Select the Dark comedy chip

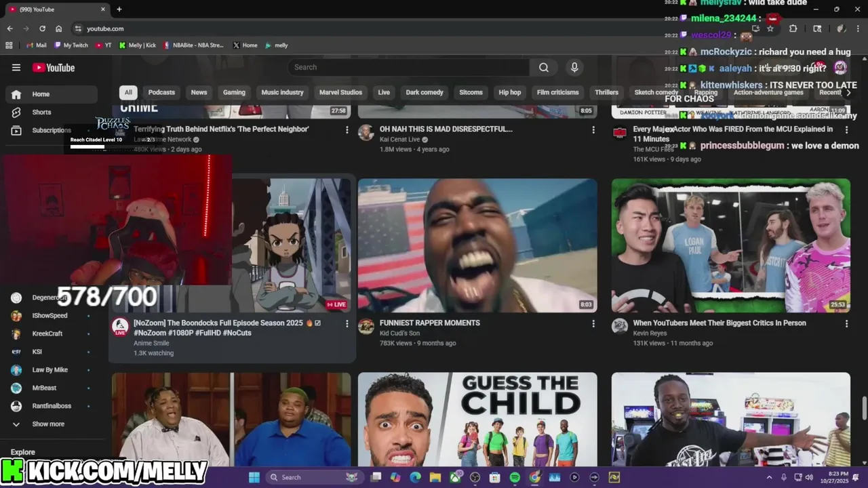(x=425, y=92)
